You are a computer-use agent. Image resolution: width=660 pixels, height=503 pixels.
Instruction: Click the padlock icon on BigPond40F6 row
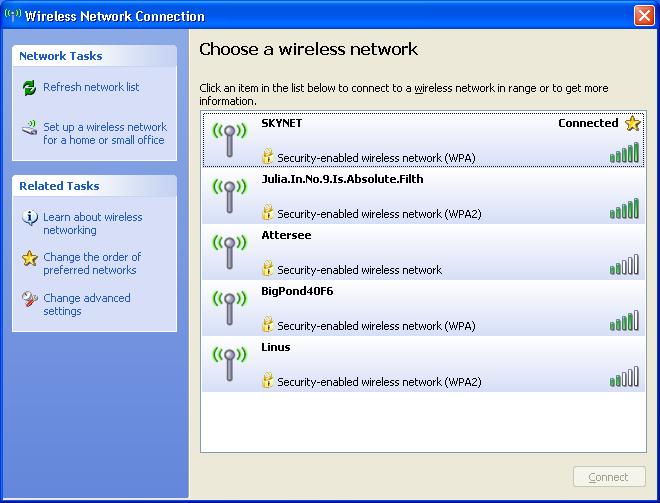pyautogui.click(x=267, y=324)
